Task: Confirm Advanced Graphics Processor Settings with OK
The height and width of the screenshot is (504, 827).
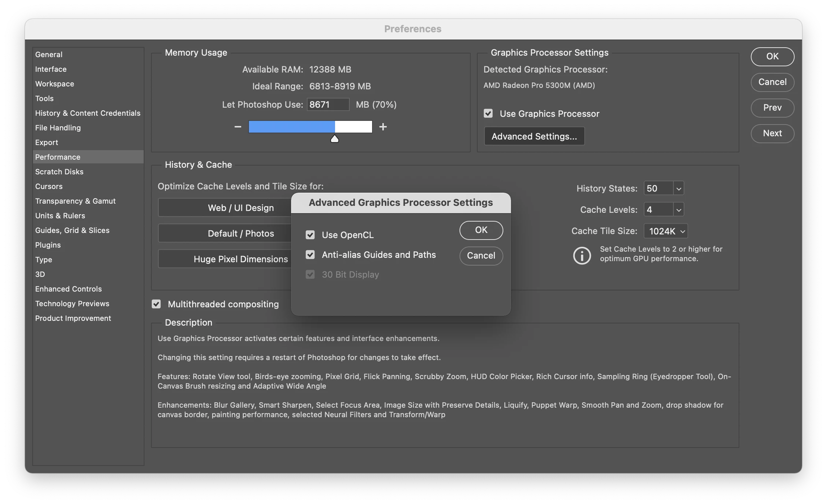Action: point(481,230)
